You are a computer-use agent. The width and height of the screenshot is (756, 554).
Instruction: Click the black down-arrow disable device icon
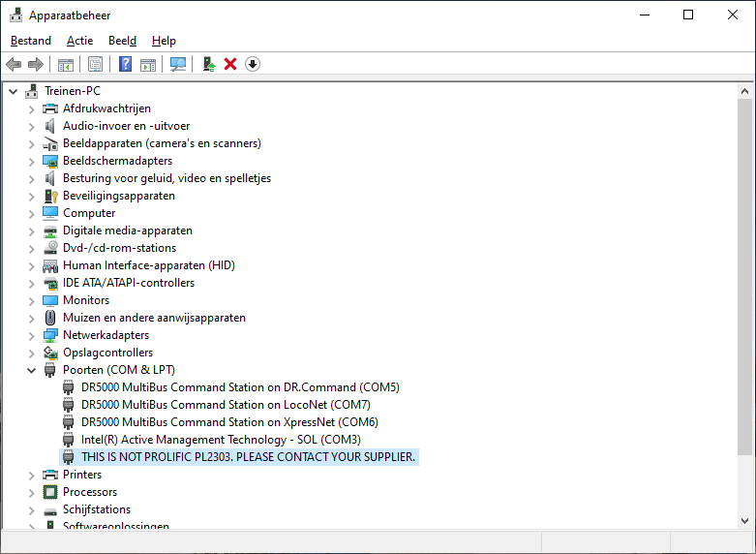point(253,64)
